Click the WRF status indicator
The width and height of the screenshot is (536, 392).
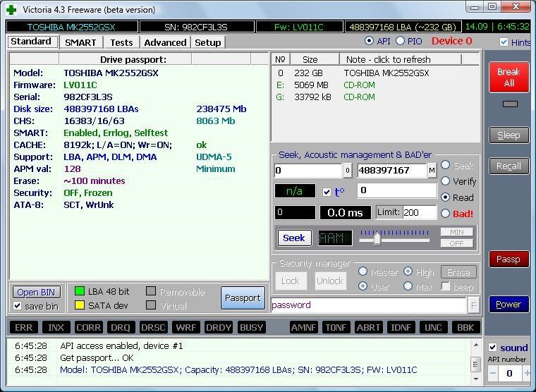coord(185,327)
